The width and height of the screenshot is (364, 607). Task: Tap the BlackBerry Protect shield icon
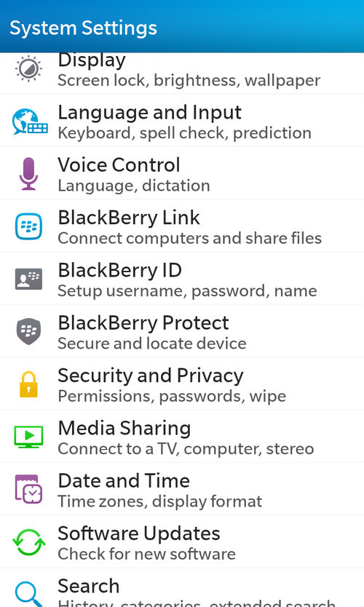28,331
